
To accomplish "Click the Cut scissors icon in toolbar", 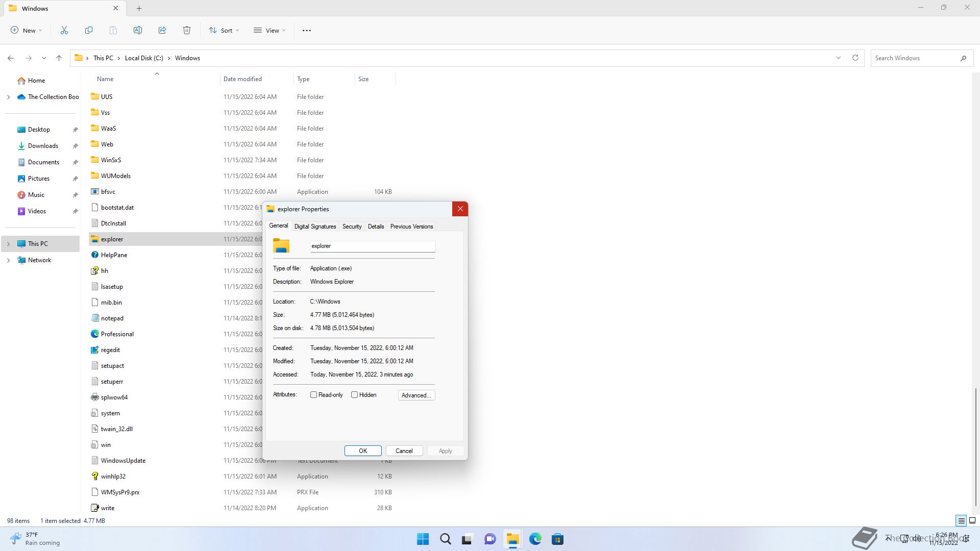I will 64,31.
